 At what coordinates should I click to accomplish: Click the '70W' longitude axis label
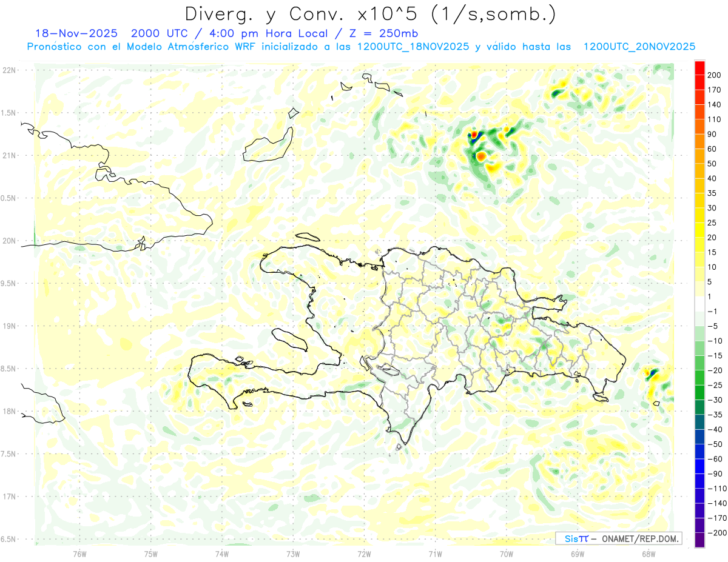pyautogui.click(x=507, y=554)
